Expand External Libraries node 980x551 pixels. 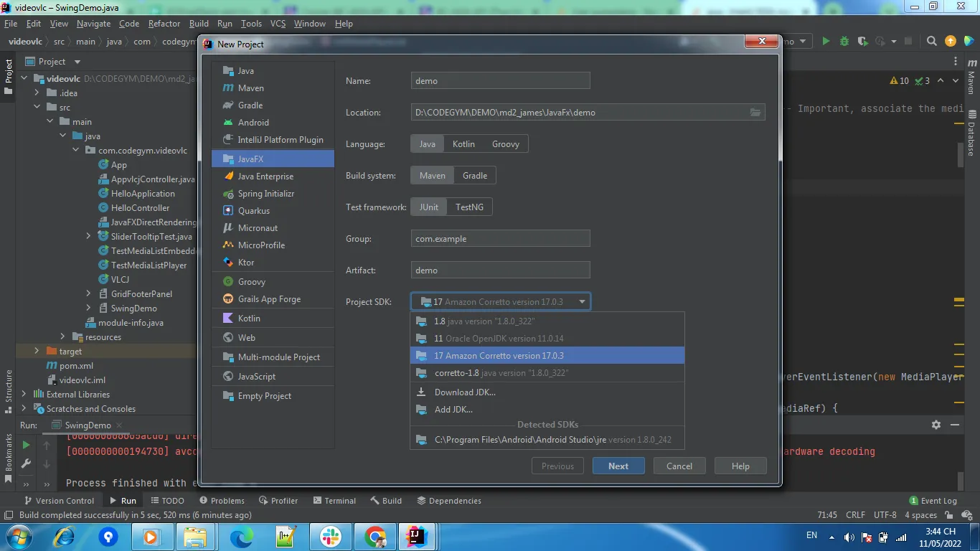click(24, 395)
